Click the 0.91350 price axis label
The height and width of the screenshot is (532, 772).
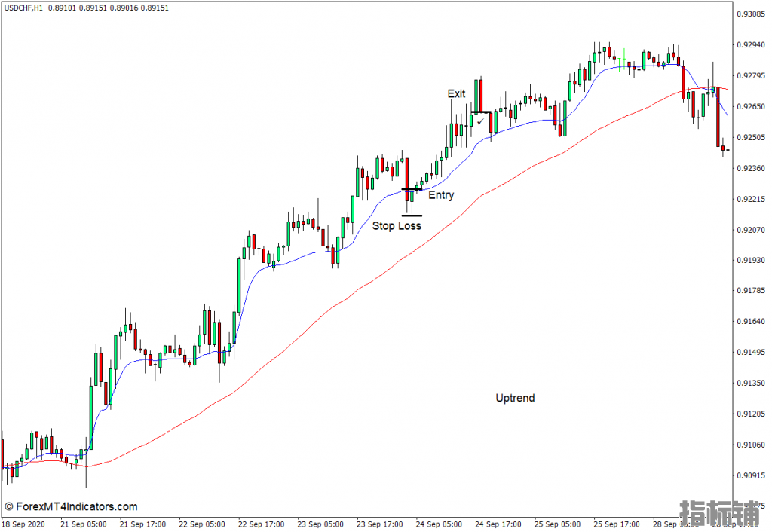[751, 383]
